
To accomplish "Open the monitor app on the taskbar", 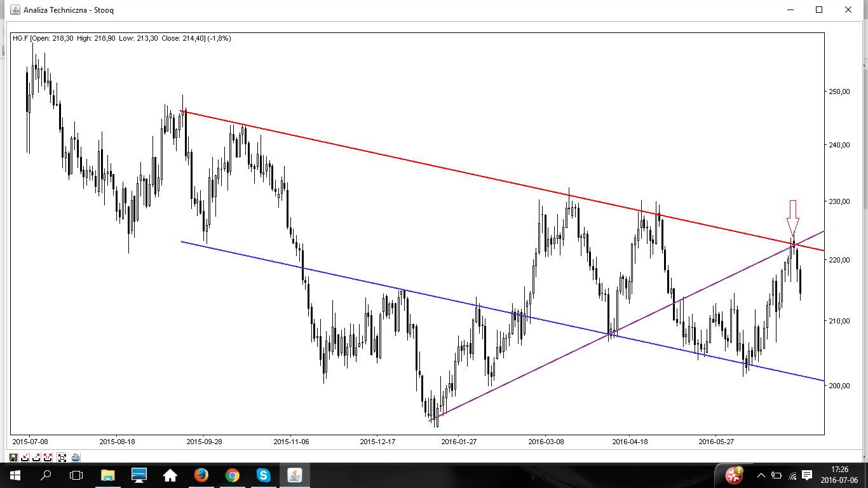I will (x=139, y=475).
